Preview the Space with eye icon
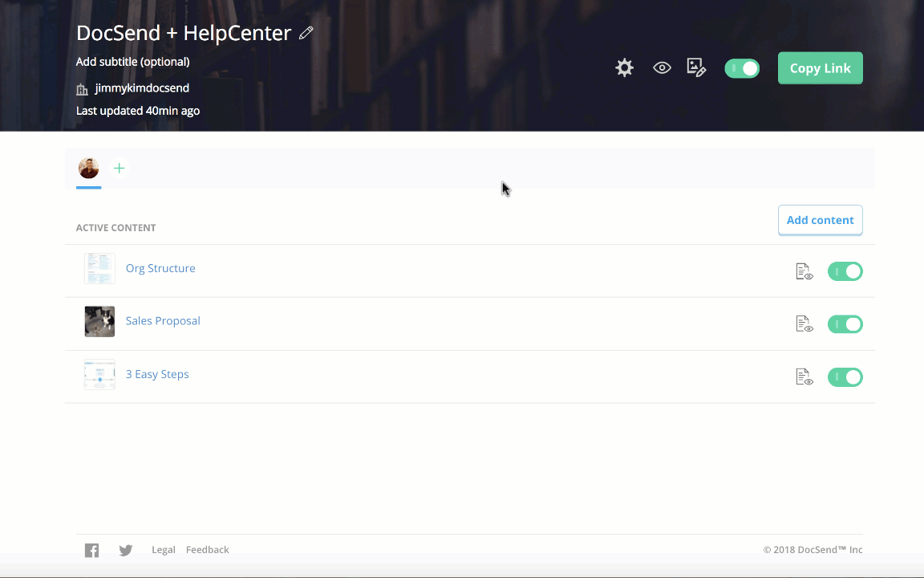 662,67
